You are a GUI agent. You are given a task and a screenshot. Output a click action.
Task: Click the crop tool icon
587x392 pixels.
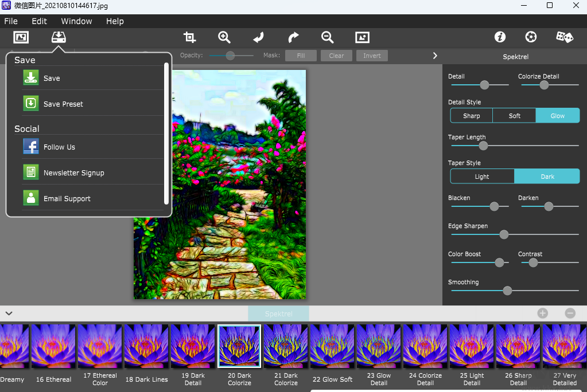[x=189, y=38]
